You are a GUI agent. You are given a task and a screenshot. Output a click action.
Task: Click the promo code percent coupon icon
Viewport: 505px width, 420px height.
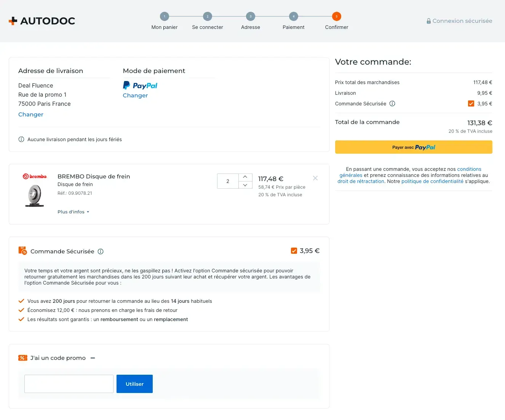23,358
